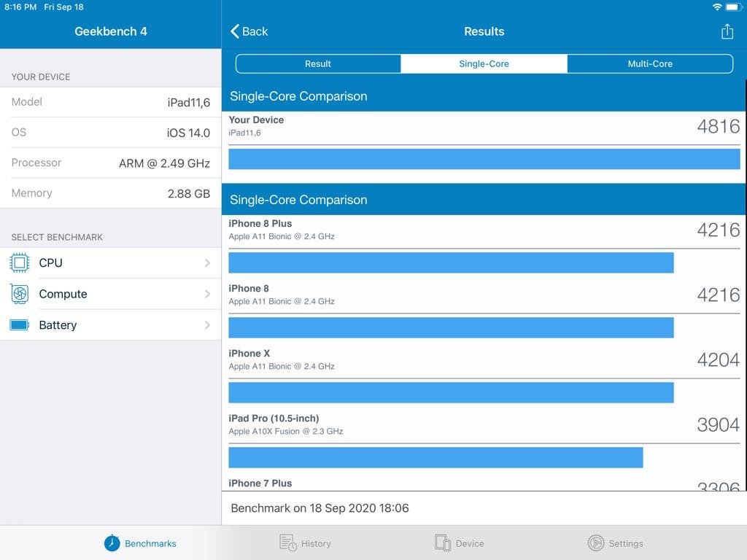Tap the Model value iPad11,6
Image resolution: width=747 pixels, height=560 pixels.
click(x=189, y=102)
